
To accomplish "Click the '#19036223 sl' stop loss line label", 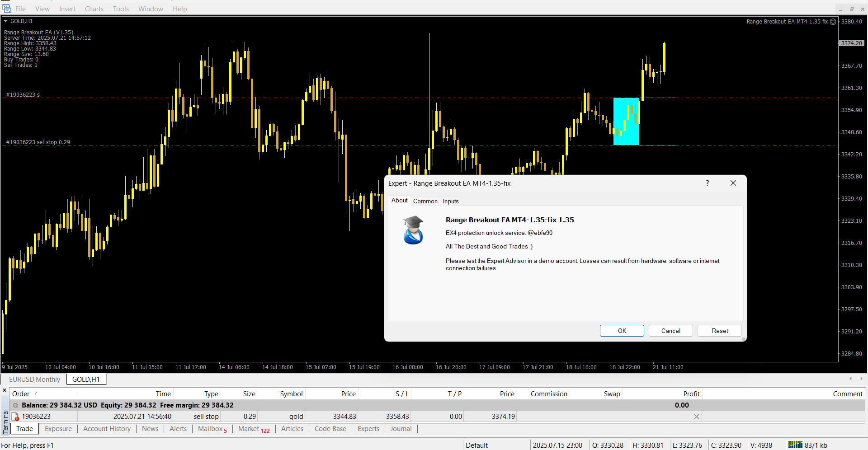I will pos(23,95).
